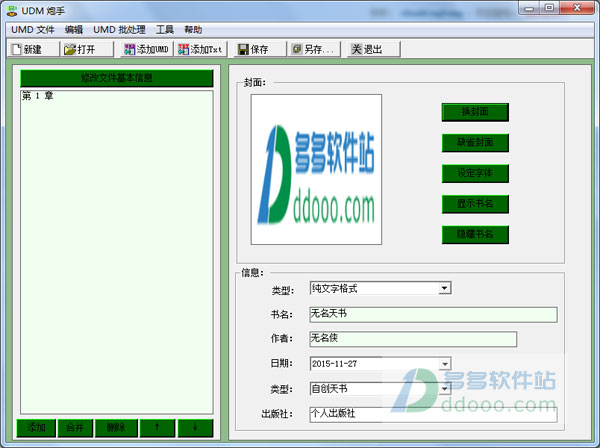Click the 换封面 change cover button
Viewport: 600px width, 448px height.
pyautogui.click(x=475, y=112)
